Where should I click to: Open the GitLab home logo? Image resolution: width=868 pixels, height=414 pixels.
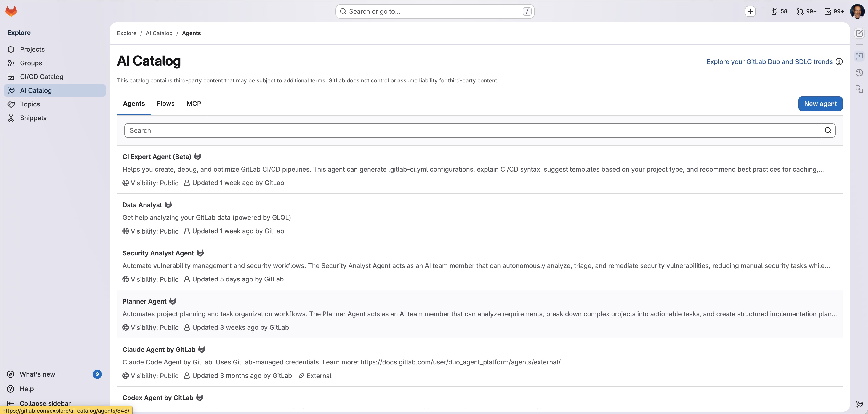(11, 11)
